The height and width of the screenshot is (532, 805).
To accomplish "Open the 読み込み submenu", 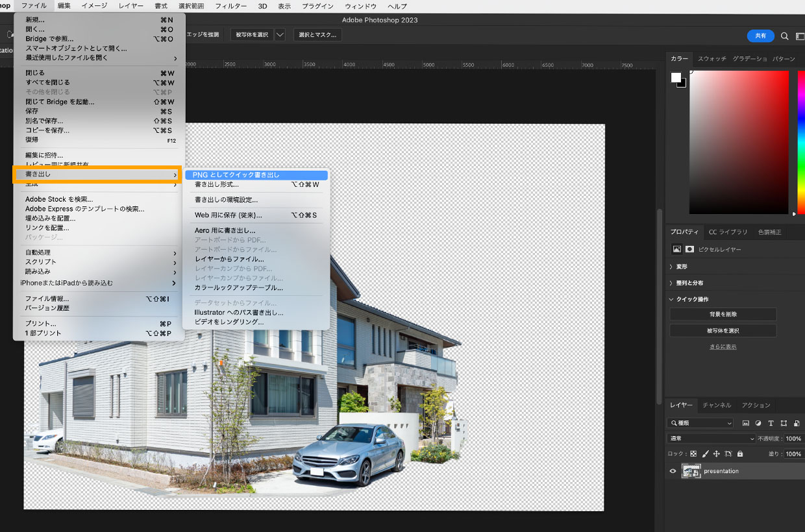I will click(x=99, y=272).
